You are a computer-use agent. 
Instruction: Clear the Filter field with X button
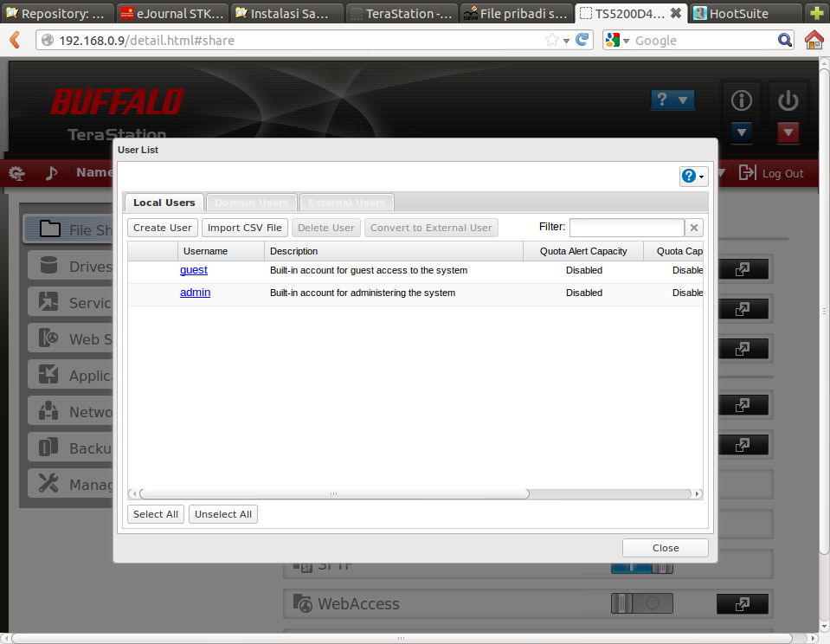(694, 228)
